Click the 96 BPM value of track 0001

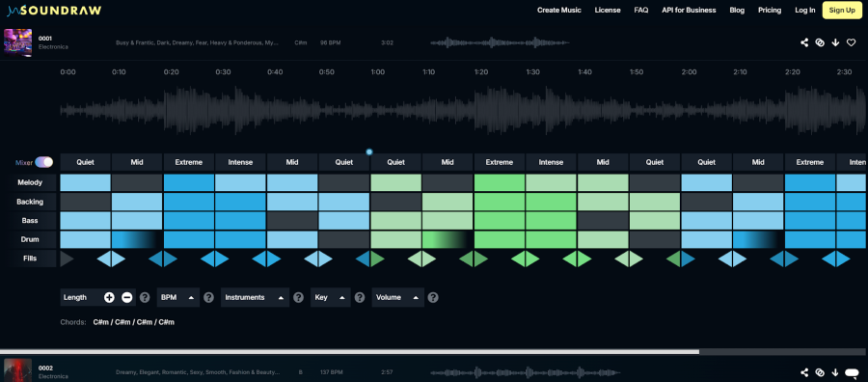pyautogui.click(x=330, y=42)
